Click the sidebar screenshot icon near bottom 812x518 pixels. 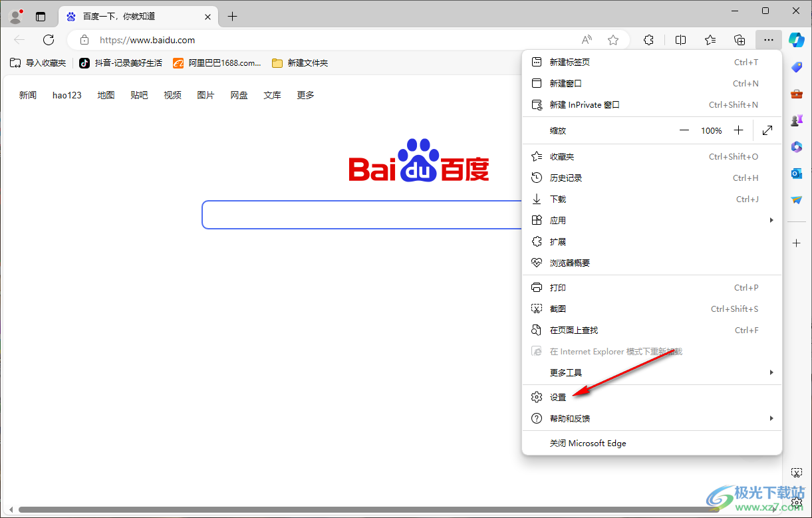(x=796, y=473)
